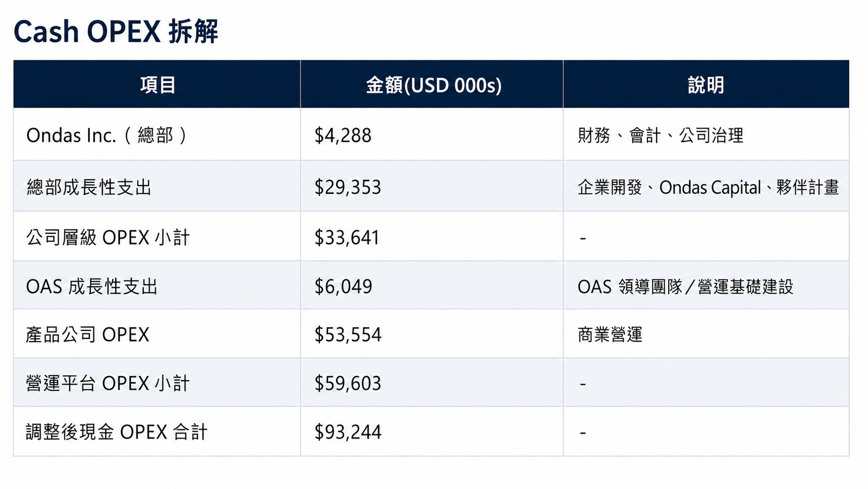Select the 公司層級 OPEX 小計 cell
This screenshot has width=868, height=489.
(108, 237)
